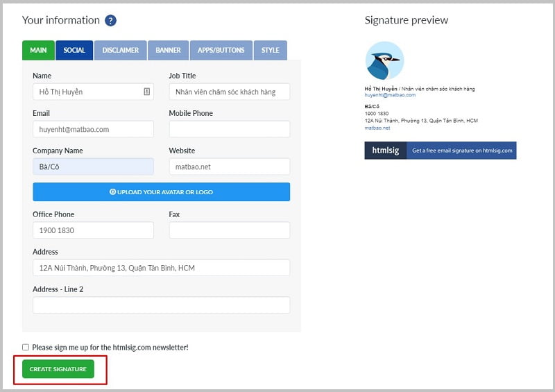Open the Apps/Buttons tab

(x=222, y=51)
